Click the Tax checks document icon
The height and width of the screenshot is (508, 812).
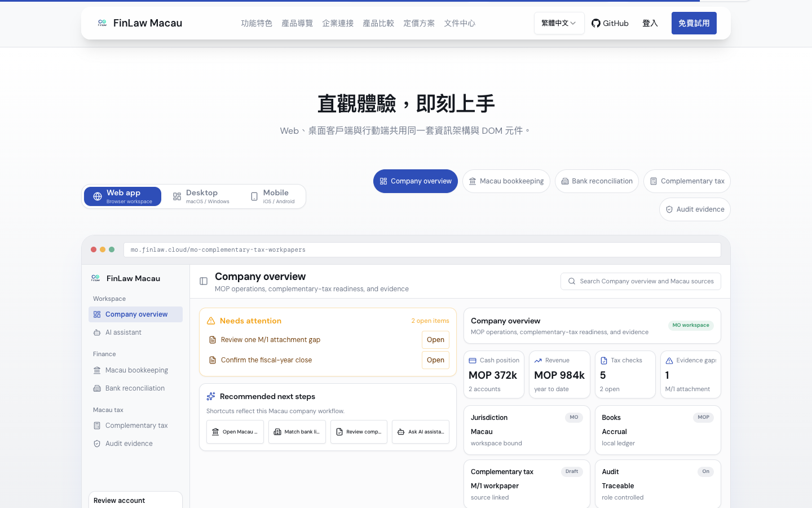point(604,361)
